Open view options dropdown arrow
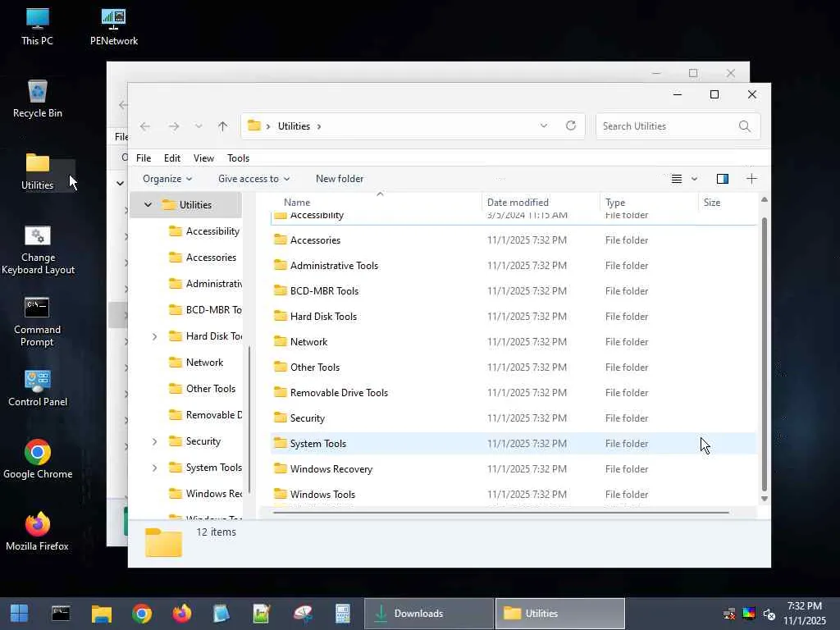 pos(694,179)
